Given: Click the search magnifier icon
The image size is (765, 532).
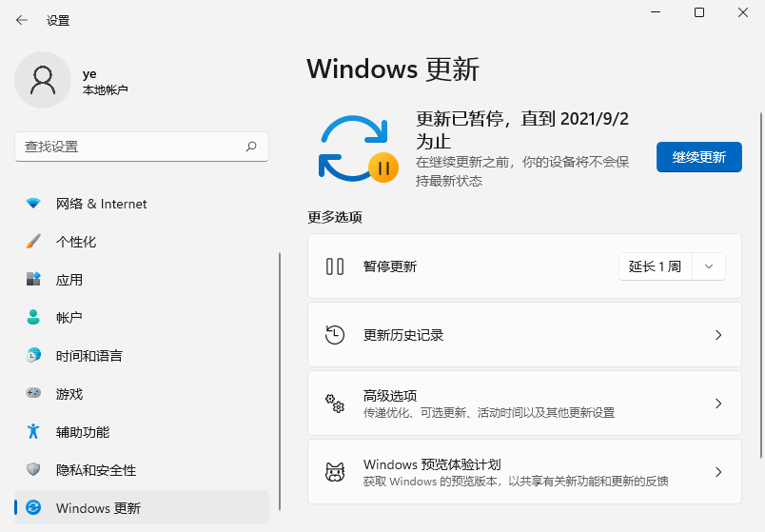Looking at the screenshot, I should 251,147.
